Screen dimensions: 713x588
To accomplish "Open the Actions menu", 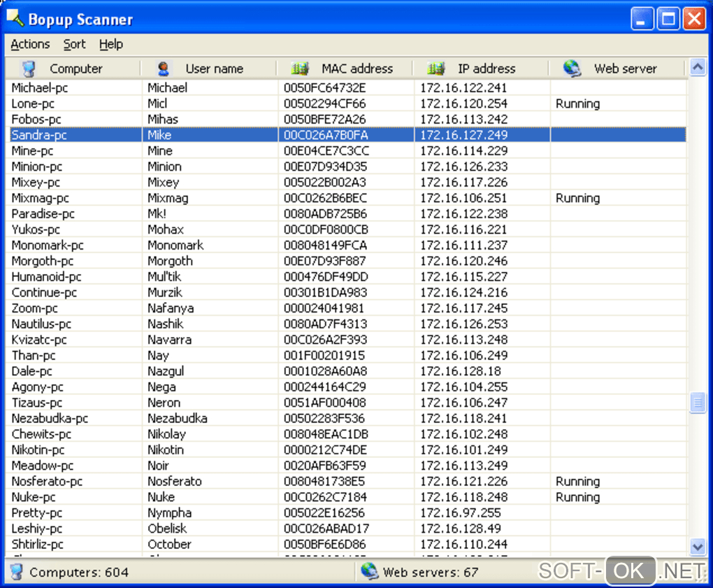I will [x=30, y=44].
